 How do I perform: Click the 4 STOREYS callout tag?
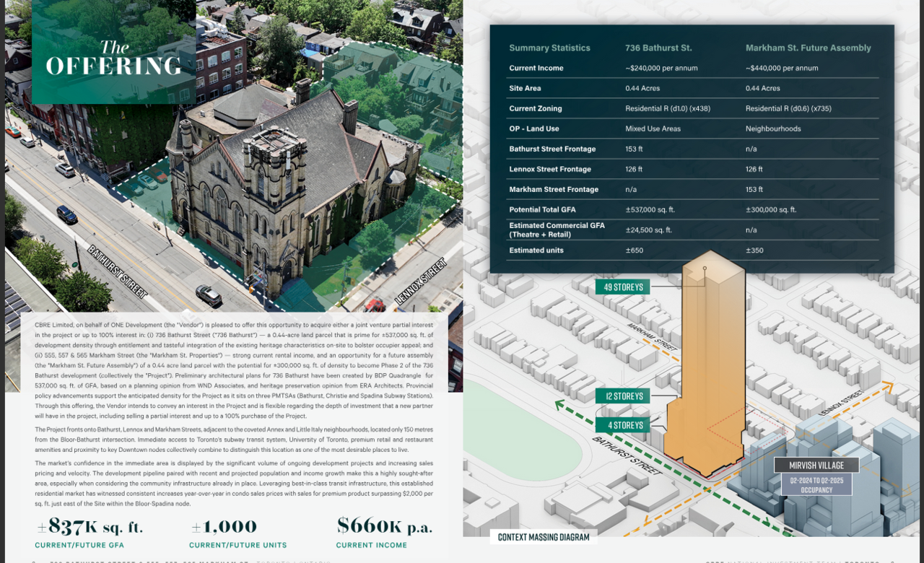pos(623,425)
